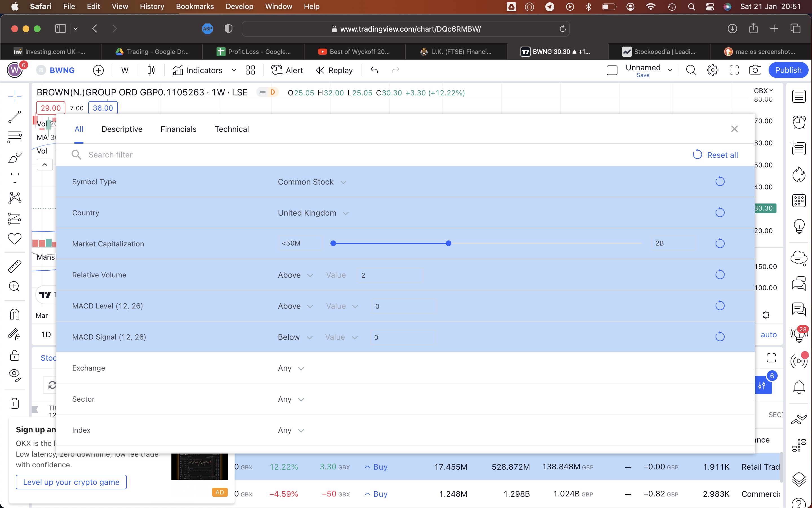Click the Publish button
The height and width of the screenshot is (508, 812).
coord(788,70)
